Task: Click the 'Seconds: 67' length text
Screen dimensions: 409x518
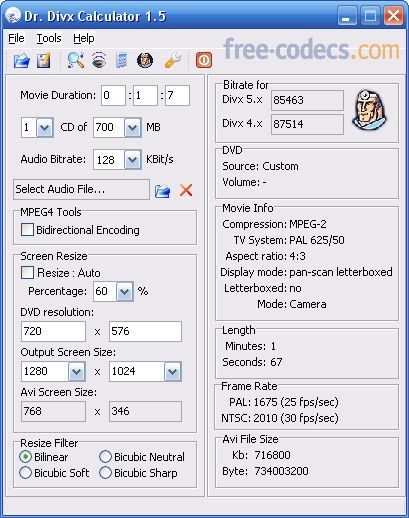Action: click(x=252, y=362)
